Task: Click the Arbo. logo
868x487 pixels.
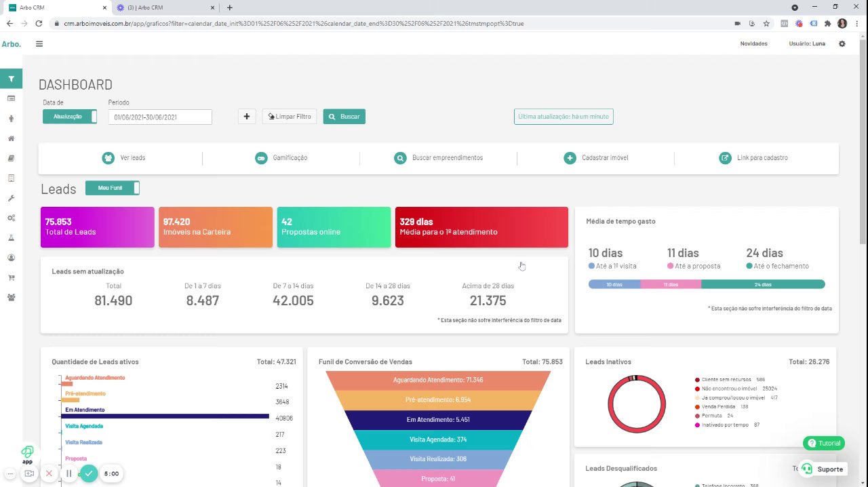Action: click(x=11, y=43)
